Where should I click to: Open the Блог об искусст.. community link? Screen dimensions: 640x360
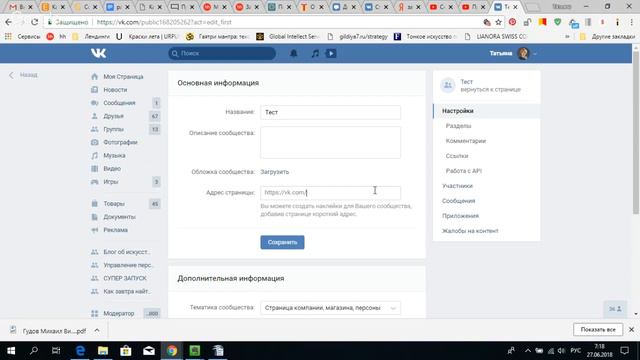point(127,252)
